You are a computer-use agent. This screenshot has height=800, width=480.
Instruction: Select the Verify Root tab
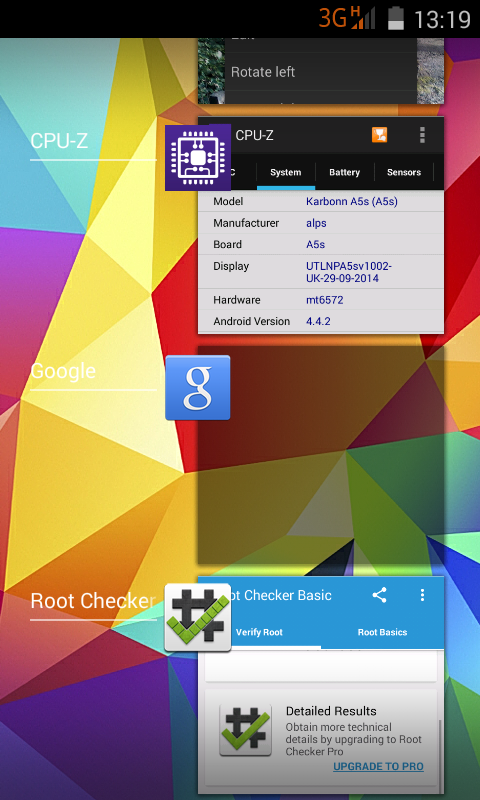coord(259,632)
